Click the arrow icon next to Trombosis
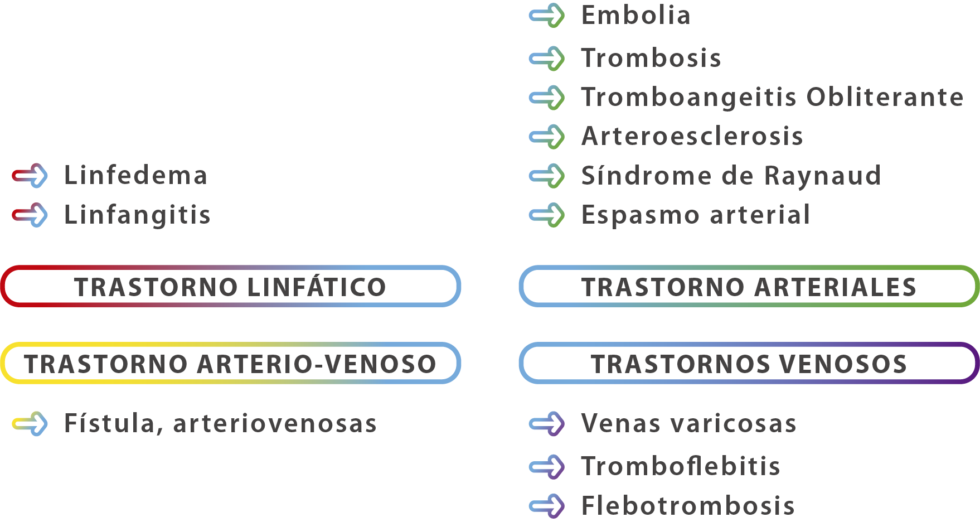The height and width of the screenshot is (522, 980). [547, 59]
